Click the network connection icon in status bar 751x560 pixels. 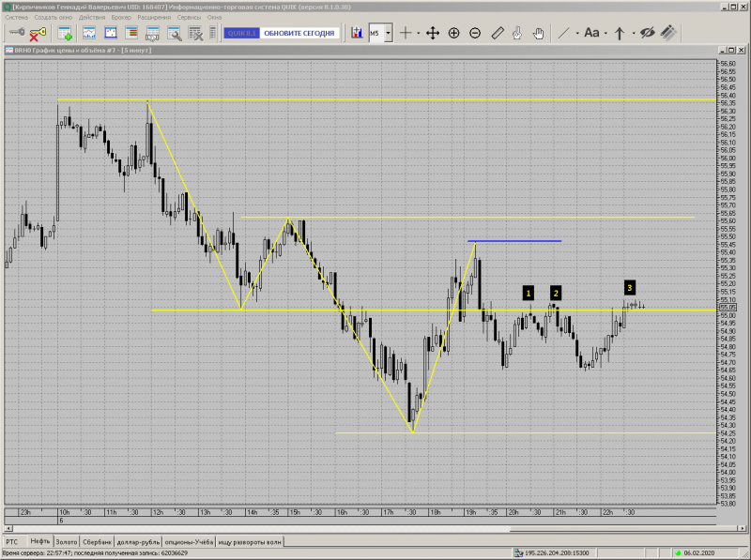pyautogui.click(x=519, y=552)
